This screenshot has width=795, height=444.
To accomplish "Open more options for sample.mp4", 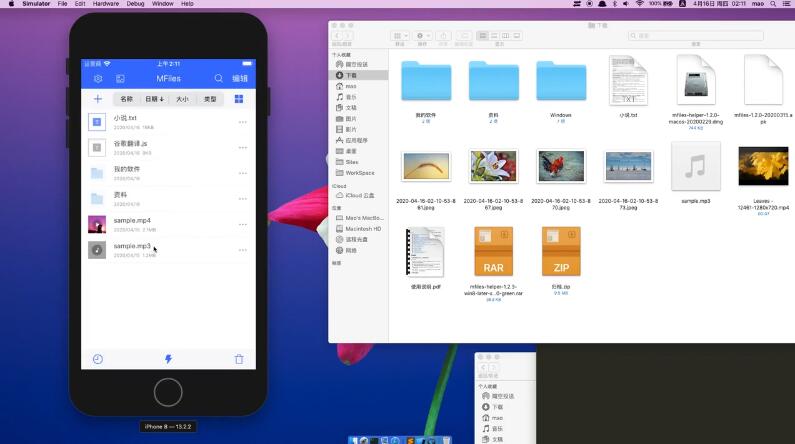I will click(242, 225).
